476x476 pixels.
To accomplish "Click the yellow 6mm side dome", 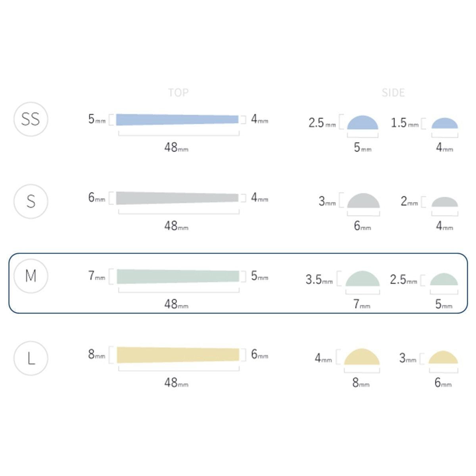I will [443, 357].
